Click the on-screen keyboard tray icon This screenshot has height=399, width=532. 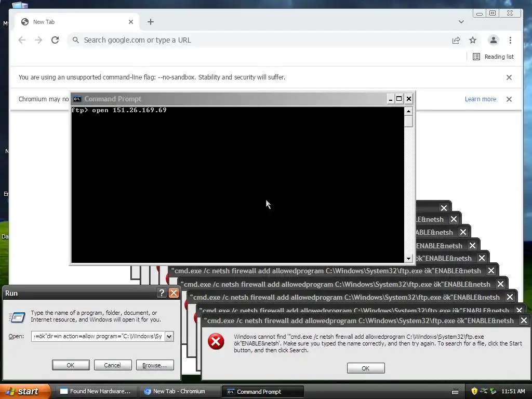pyautogui.click(x=455, y=392)
